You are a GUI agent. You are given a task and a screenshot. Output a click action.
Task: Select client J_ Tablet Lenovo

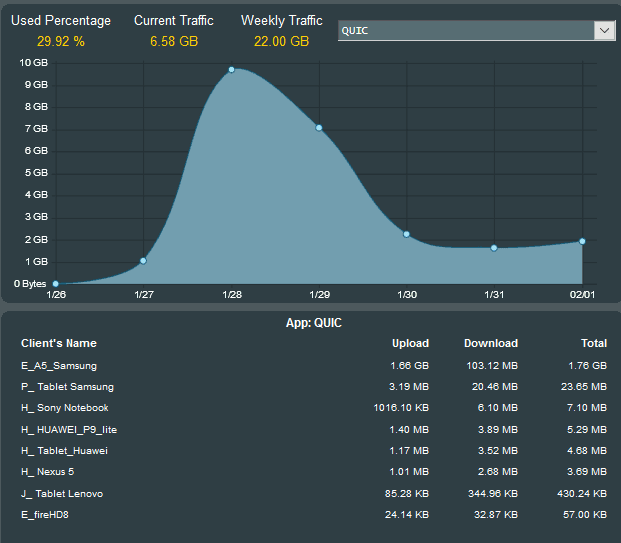click(62, 494)
